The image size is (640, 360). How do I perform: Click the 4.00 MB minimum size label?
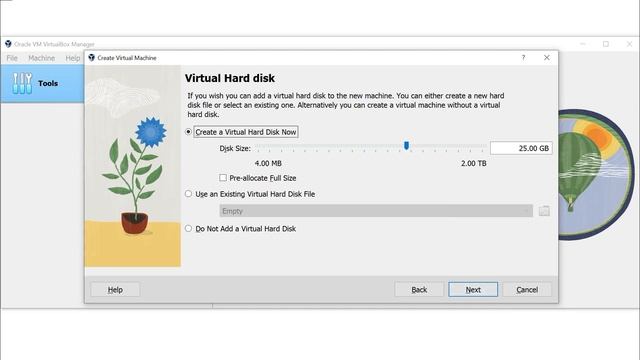tap(268, 163)
